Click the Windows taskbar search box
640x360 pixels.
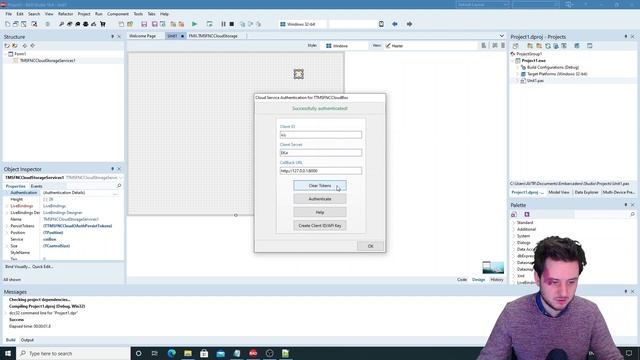(x=73, y=353)
